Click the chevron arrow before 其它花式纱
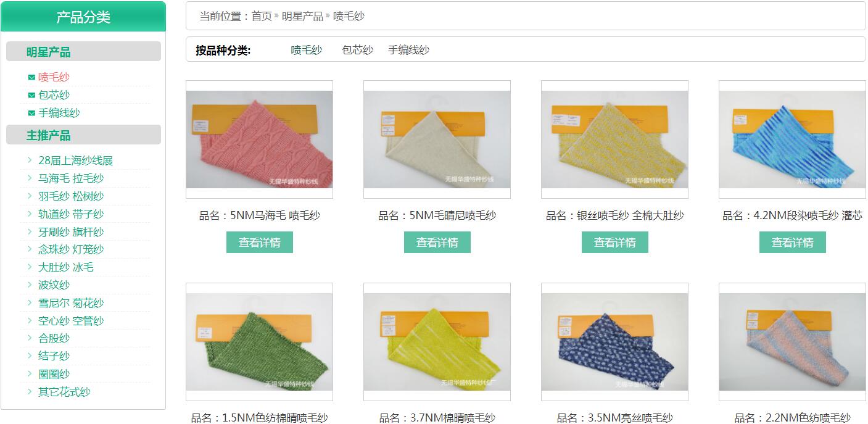Screen dimensions: 868x424 click(30, 391)
